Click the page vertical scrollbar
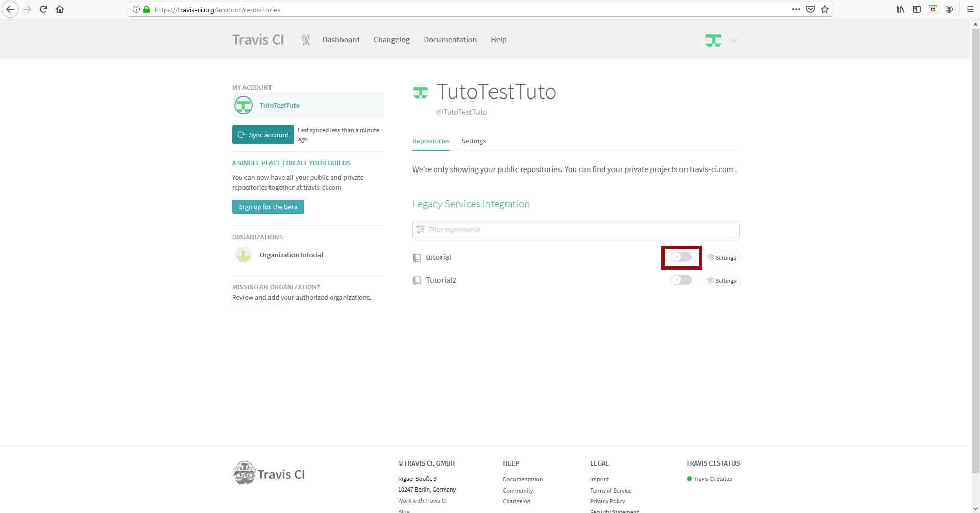 (975, 251)
